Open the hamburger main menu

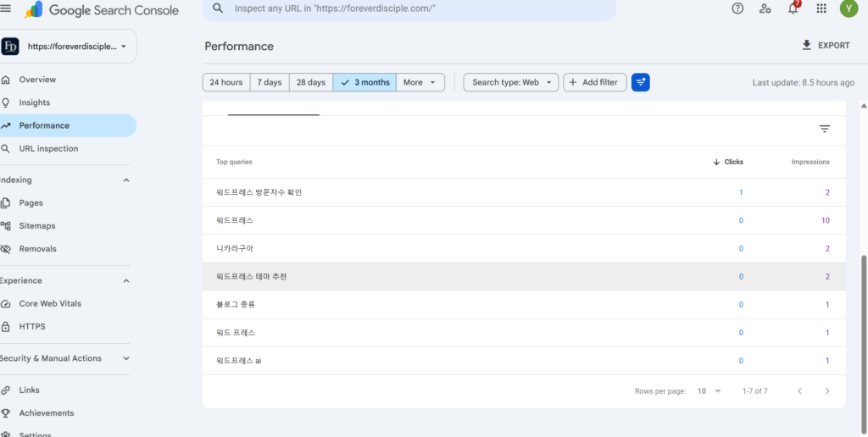(6, 8)
